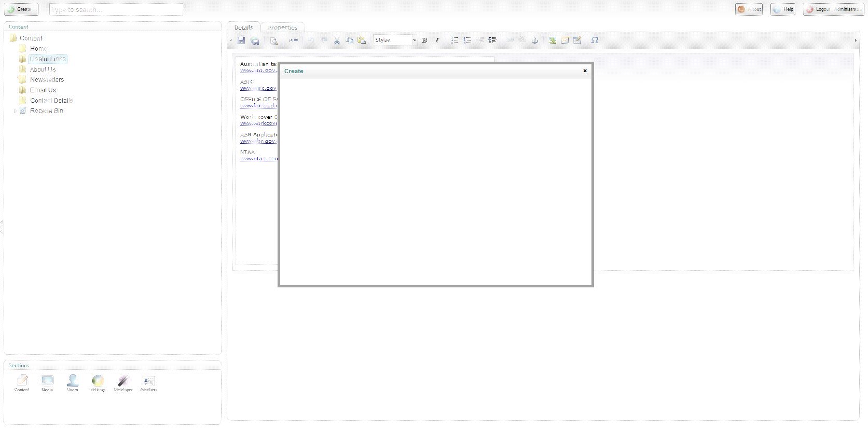This screenshot has height=430, width=868.
Task: Click the Insert anchor icon
Action: click(535, 40)
